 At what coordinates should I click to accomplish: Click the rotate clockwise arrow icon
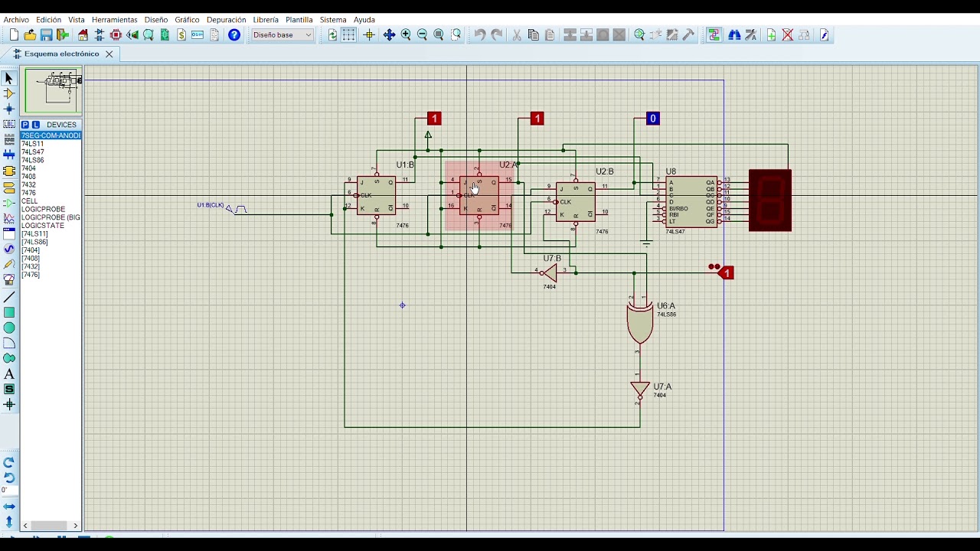pos(9,462)
